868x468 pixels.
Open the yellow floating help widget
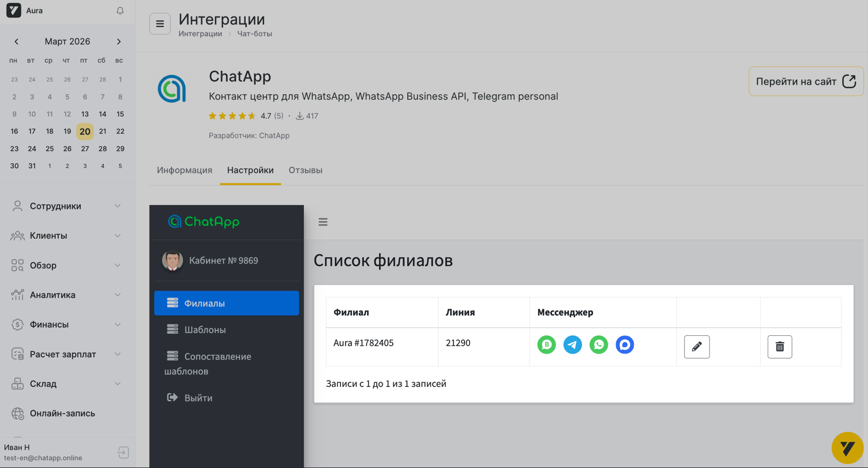pos(847,447)
